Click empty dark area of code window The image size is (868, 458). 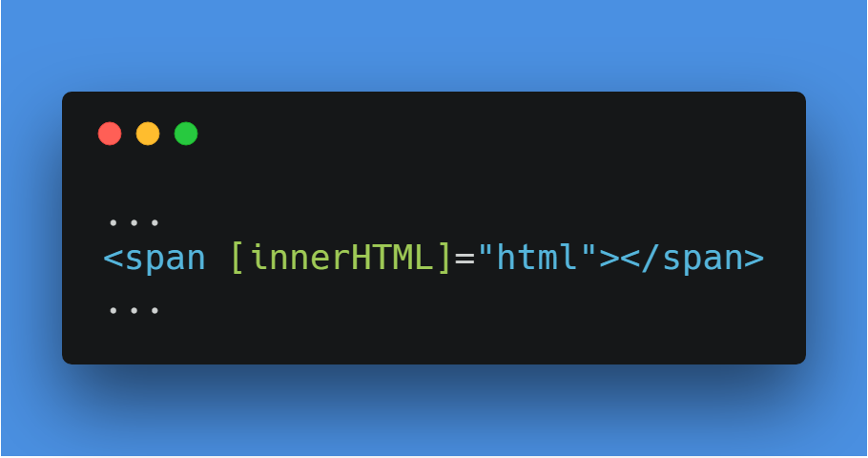point(498,166)
